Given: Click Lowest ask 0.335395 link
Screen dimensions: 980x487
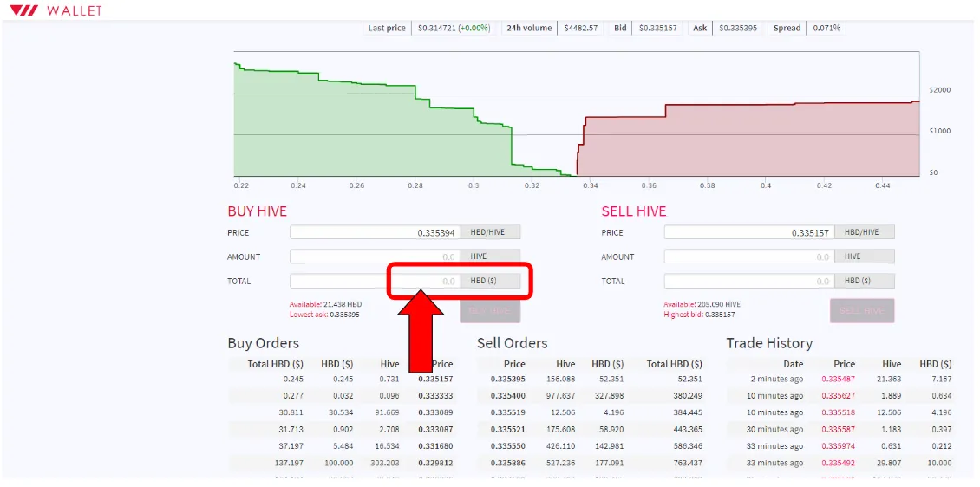Looking at the screenshot, I should (324, 315).
